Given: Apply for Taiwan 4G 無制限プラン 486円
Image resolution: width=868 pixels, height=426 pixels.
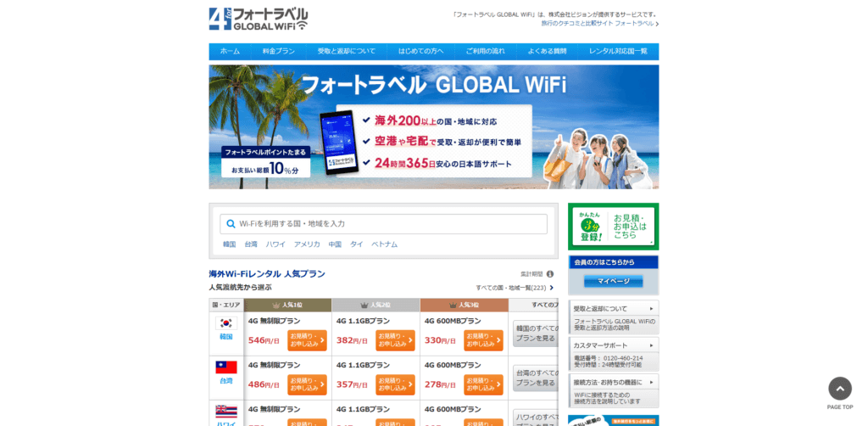Looking at the screenshot, I should 307,384.
